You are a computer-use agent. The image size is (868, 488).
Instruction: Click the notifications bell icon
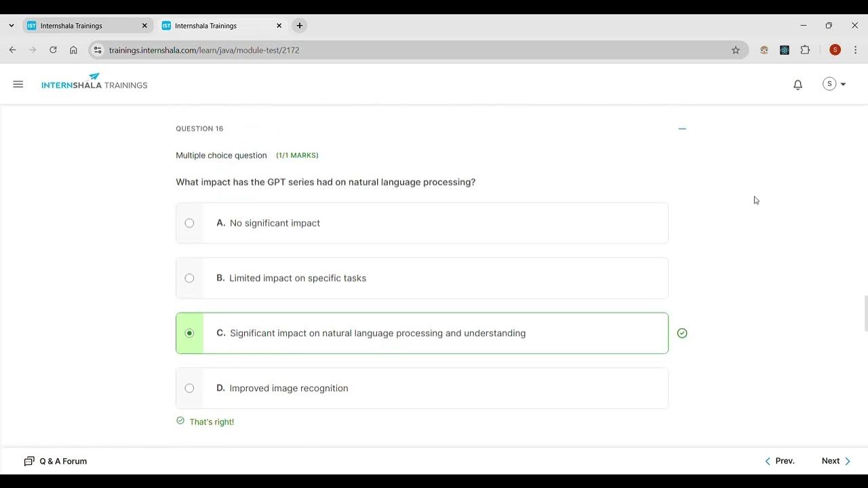797,85
